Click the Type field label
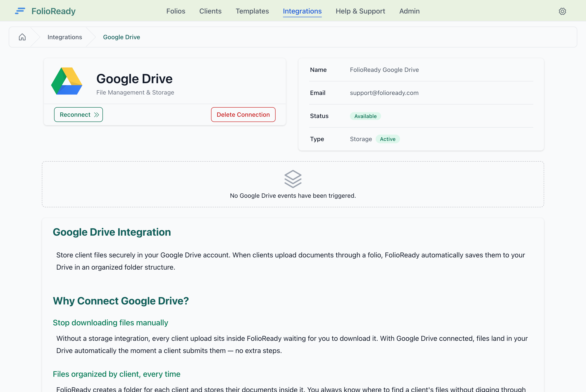This screenshot has width=586, height=392. (317, 139)
